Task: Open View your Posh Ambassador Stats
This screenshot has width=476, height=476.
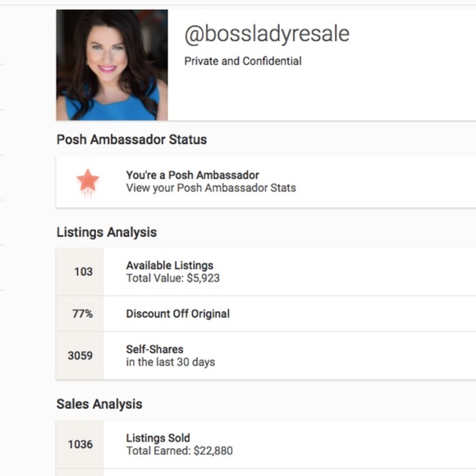Action: tap(211, 188)
